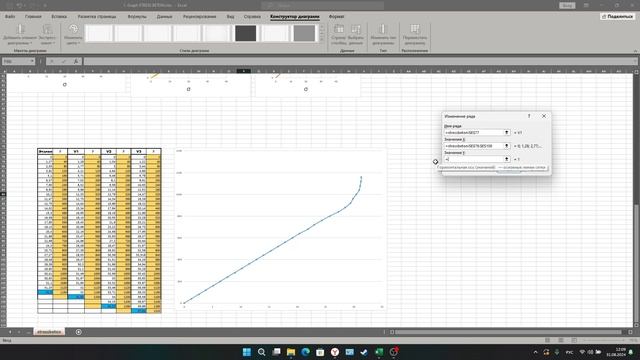Screen dimensions: 640x360
Task: Click Excel icon in taskbar
Action: tap(379, 352)
